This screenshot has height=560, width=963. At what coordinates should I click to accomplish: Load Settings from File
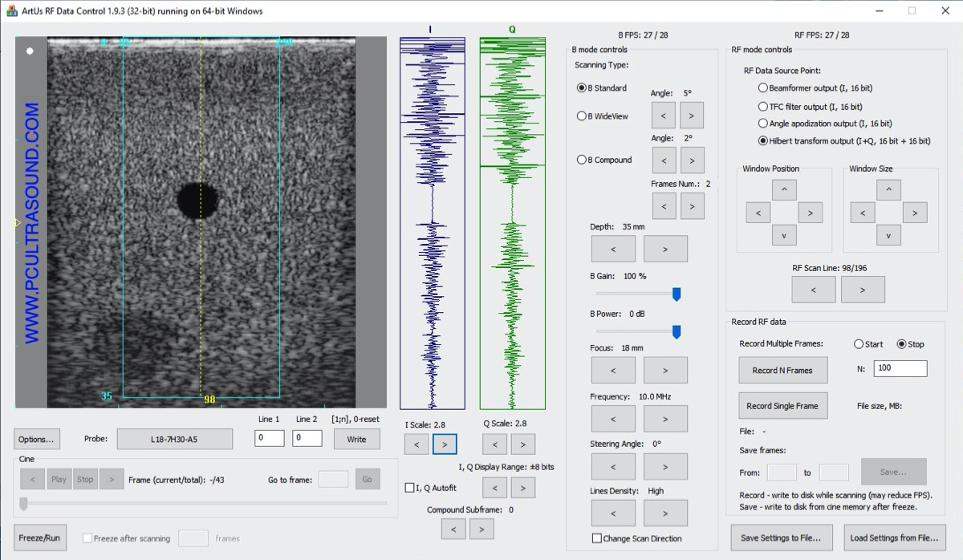(894, 538)
